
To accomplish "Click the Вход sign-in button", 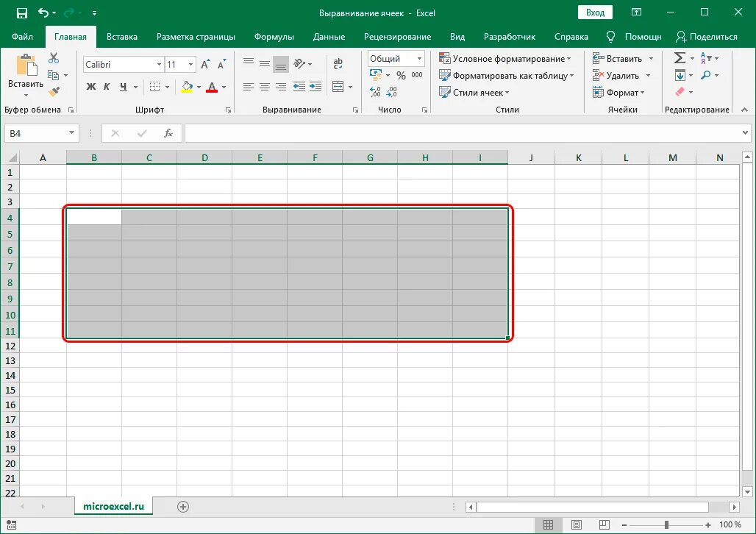I will point(595,13).
